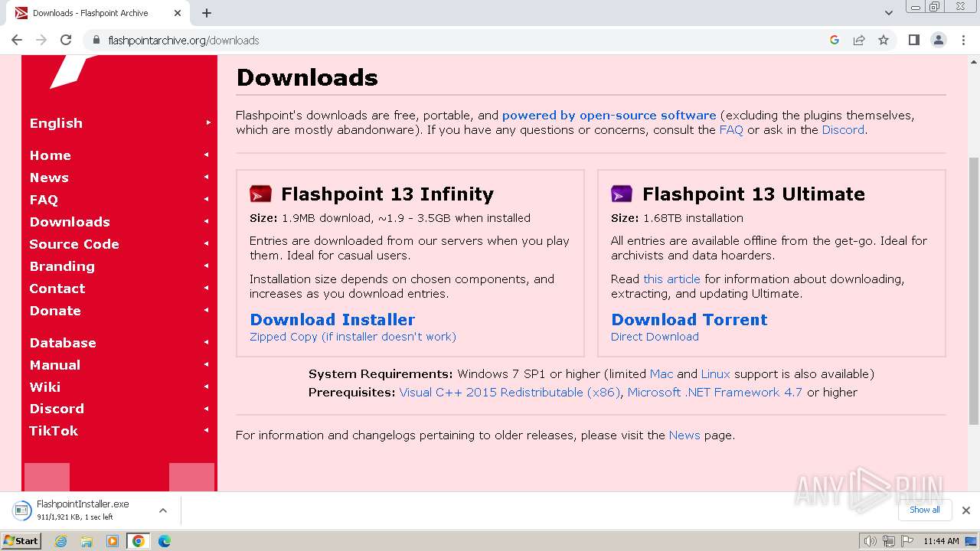Open the Downloads sidebar item
This screenshot has width=980, height=551.
tap(119, 222)
